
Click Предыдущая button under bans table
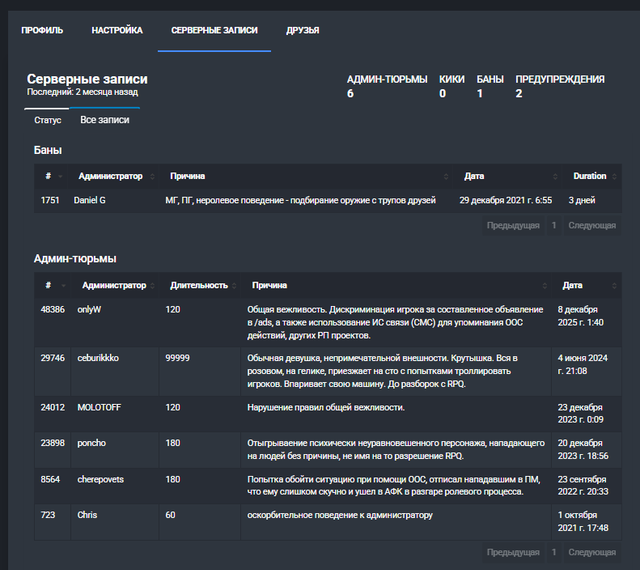coord(513,225)
